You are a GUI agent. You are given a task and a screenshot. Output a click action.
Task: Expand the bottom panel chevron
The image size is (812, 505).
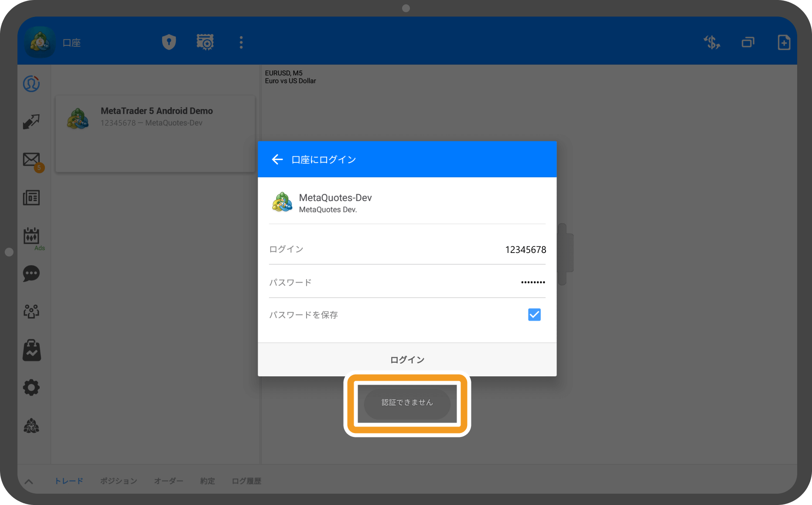(x=29, y=481)
